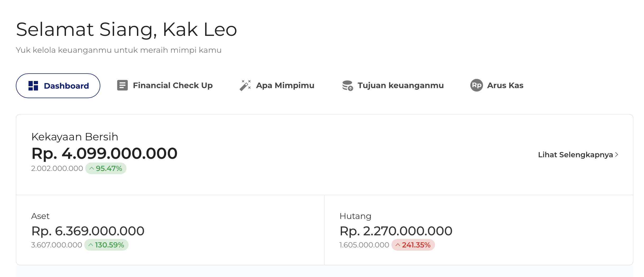
Task: Switch to the Arus Kas tab
Action: tap(505, 85)
